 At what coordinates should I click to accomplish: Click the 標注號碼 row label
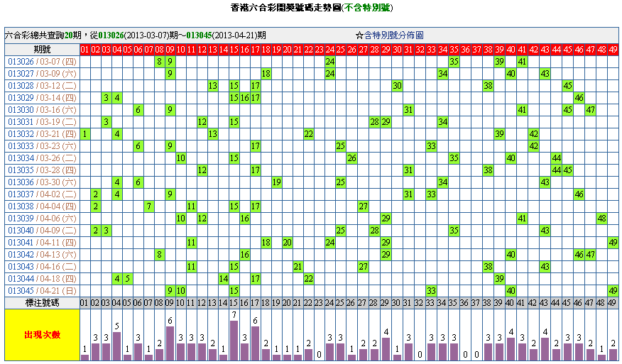[x=42, y=303]
